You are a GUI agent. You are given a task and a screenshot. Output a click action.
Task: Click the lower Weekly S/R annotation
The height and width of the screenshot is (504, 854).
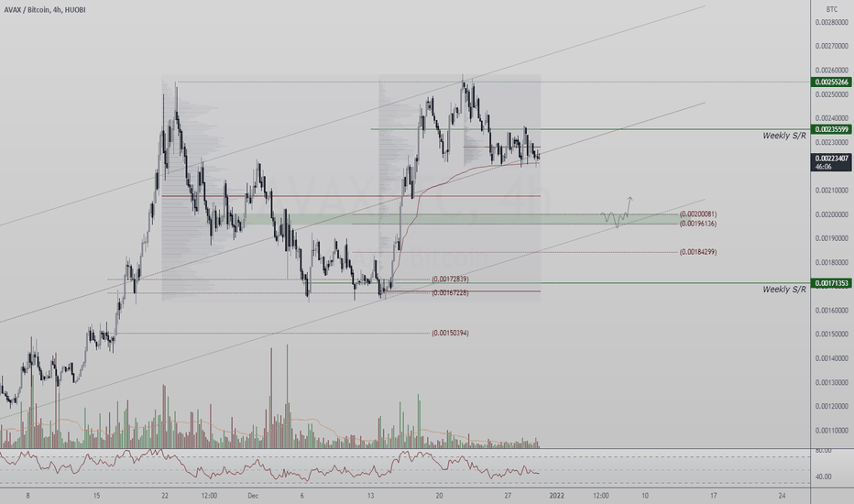tap(783, 290)
